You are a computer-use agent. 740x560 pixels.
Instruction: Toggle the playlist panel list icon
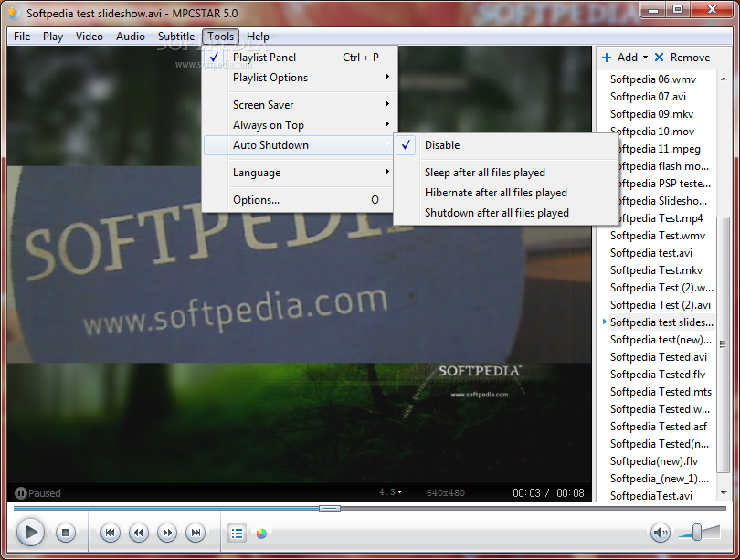point(237,534)
